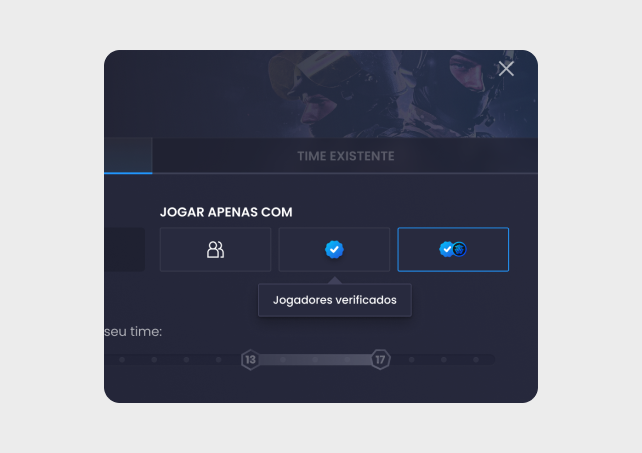Close the dialog with the X icon
642x453 pixels.
(x=506, y=68)
